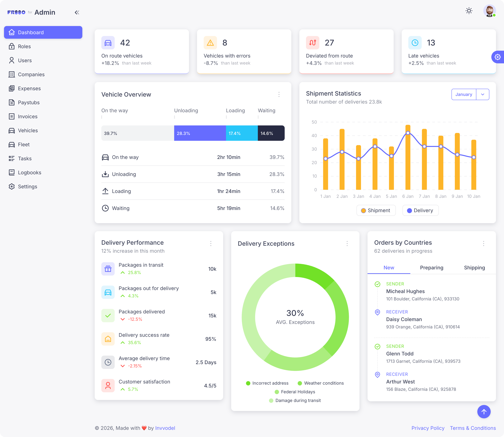Open the Paystubs page

(29, 102)
